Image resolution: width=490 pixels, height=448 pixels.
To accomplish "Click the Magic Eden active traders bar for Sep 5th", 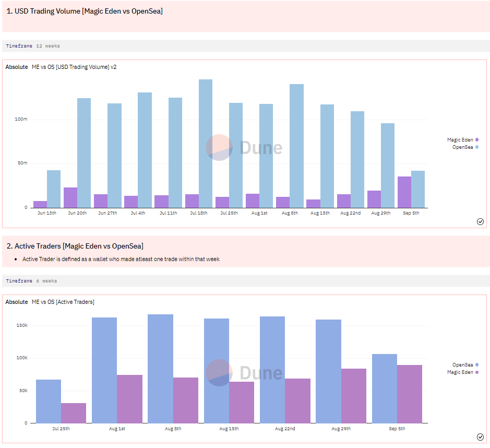I will 410,394.
